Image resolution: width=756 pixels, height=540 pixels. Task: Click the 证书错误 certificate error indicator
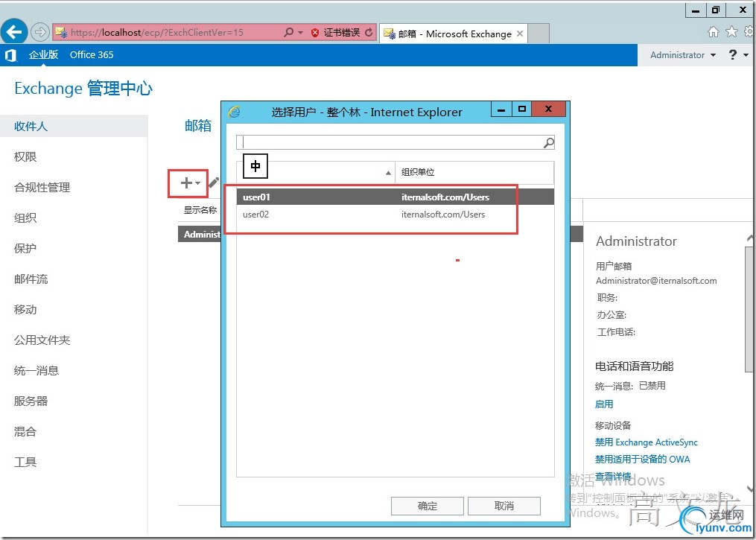tap(336, 32)
